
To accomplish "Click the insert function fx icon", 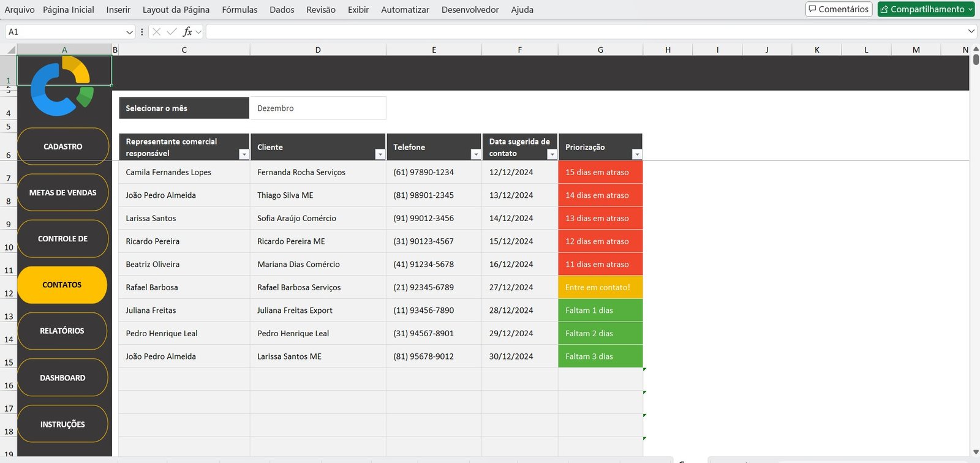I will (x=187, y=32).
